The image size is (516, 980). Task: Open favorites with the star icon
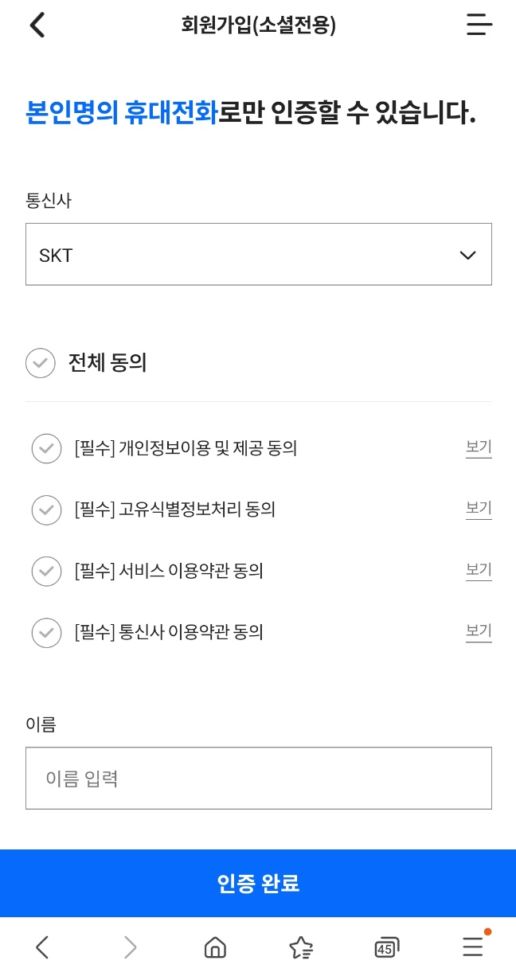click(x=300, y=947)
